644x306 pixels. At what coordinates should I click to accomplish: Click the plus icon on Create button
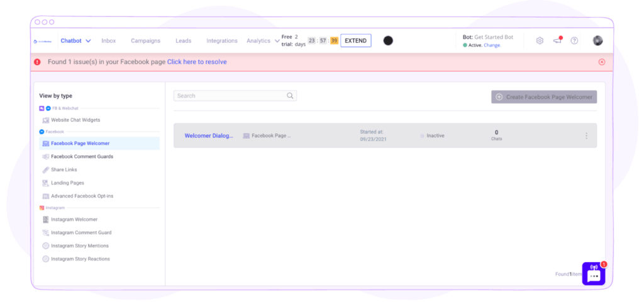coord(499,97)
